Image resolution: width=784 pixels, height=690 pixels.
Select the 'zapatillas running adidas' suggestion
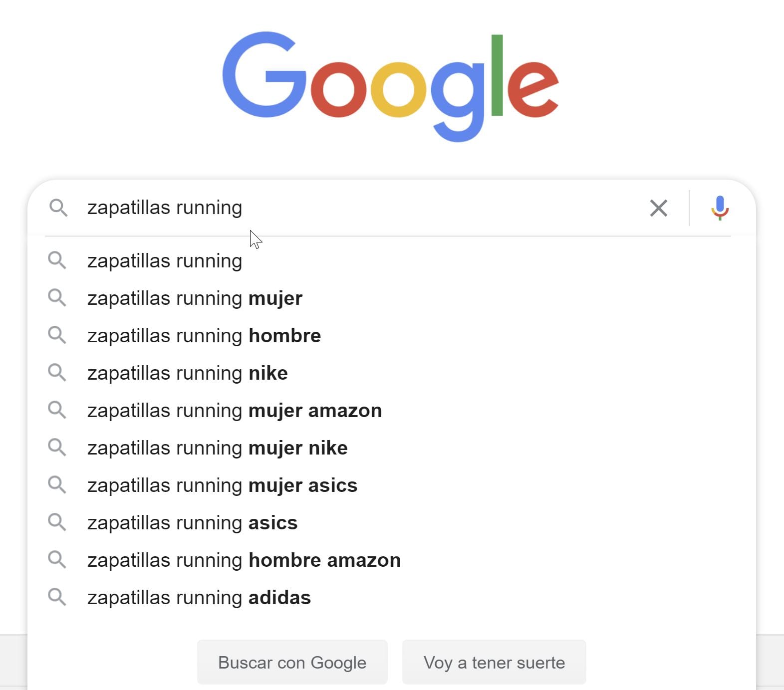[199, 597]
